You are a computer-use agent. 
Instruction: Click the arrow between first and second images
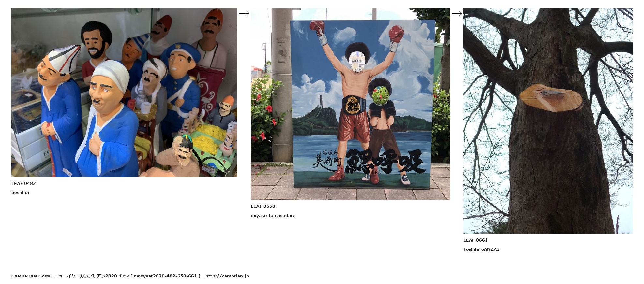244,13
